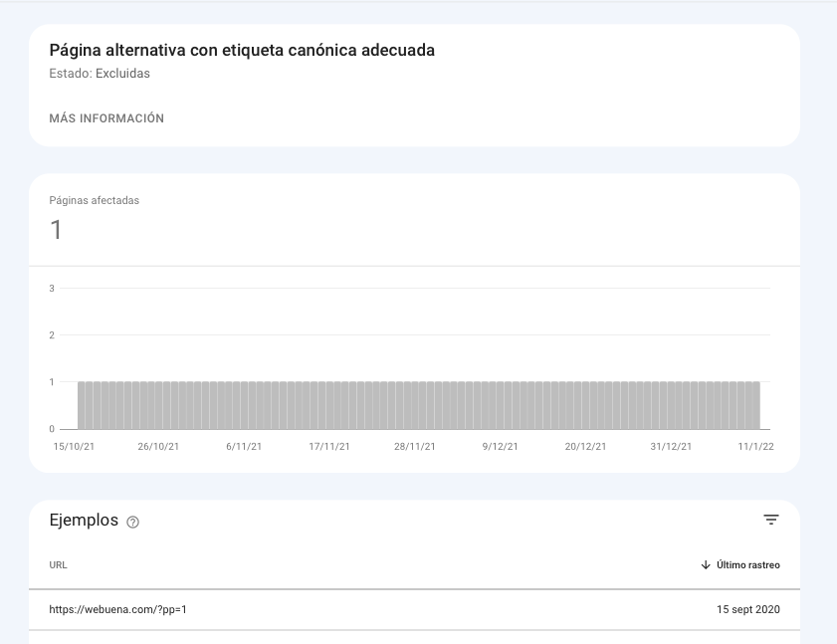The image size is (837, 644).
Task: Click the 17/11/21 axis date label
Action: click(x=329, y=447)
